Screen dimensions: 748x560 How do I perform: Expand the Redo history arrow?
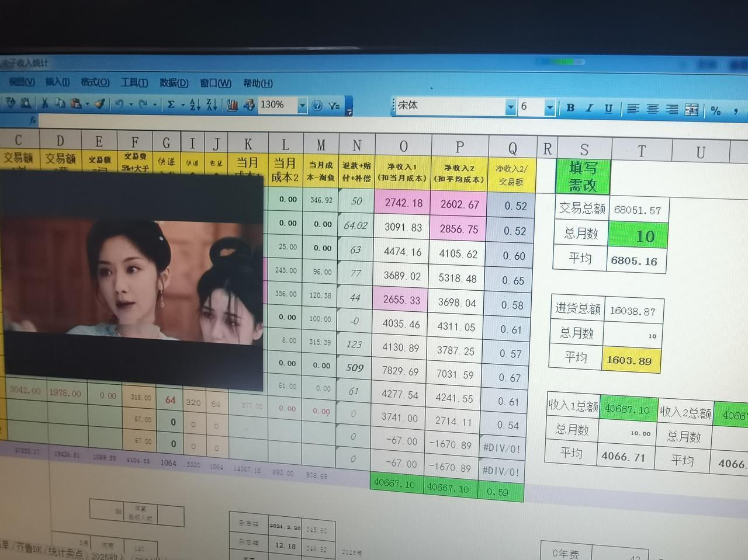pyautogui.click(x=154, y=105)
